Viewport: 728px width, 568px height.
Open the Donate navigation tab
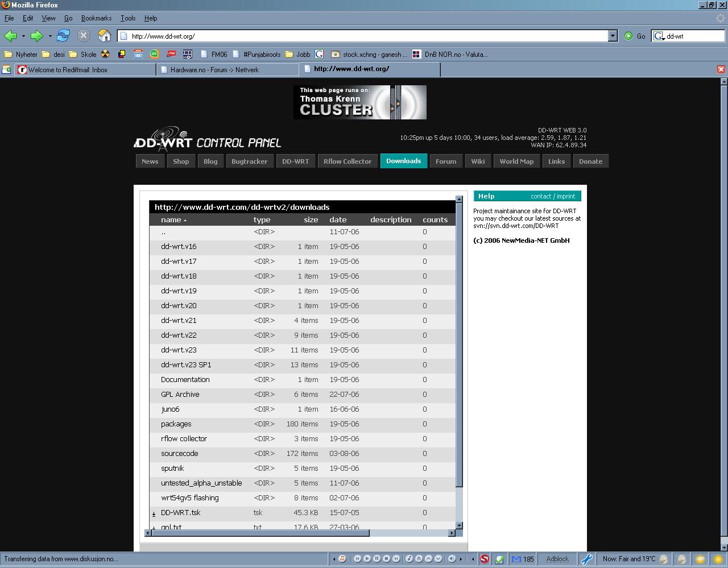(590, 161)
